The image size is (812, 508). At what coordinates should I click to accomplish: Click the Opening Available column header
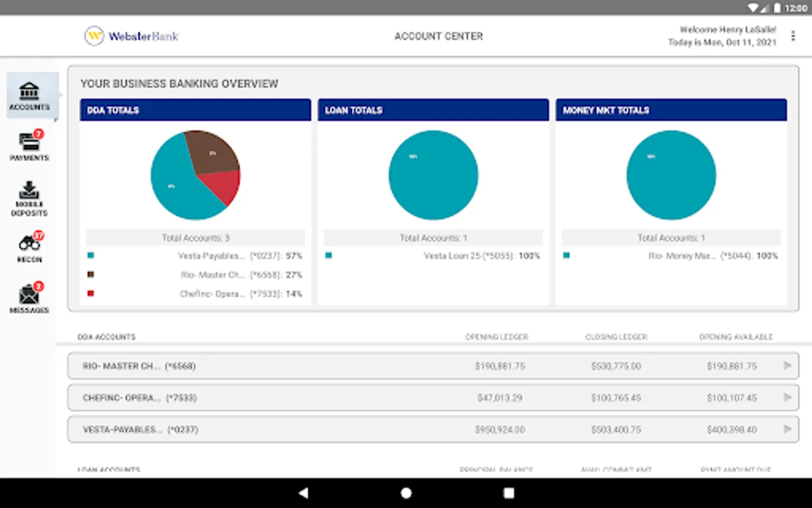736,337
